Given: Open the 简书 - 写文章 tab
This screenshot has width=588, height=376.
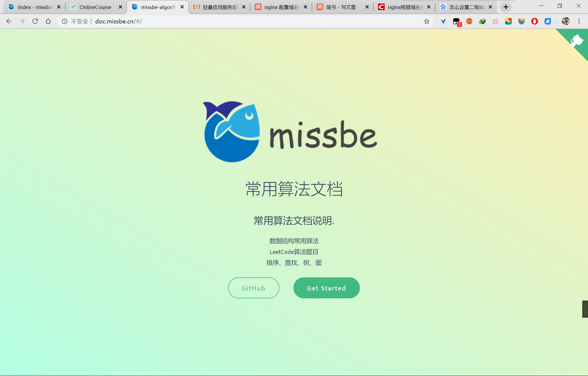Looking at the screenshot, I should (x=341, y=7).
